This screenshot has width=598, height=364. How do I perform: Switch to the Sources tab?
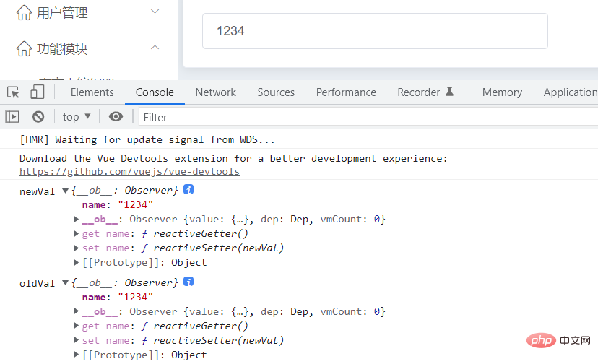276,92
